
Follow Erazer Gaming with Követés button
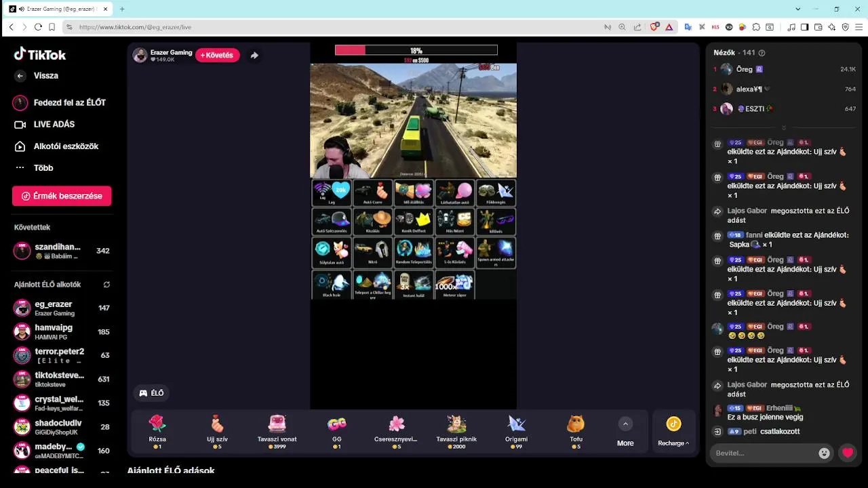point(217,56)
